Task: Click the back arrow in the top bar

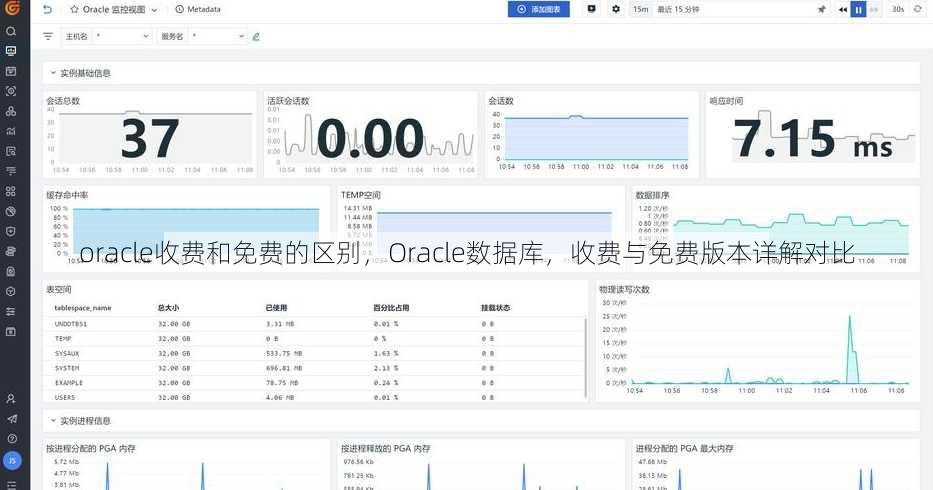Action: pyautogui.click(x=48, y=10)
